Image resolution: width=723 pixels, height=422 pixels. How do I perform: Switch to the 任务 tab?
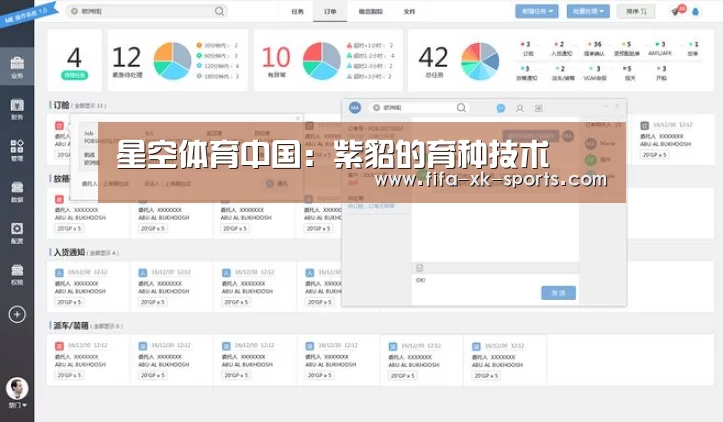tap(297, 12)
